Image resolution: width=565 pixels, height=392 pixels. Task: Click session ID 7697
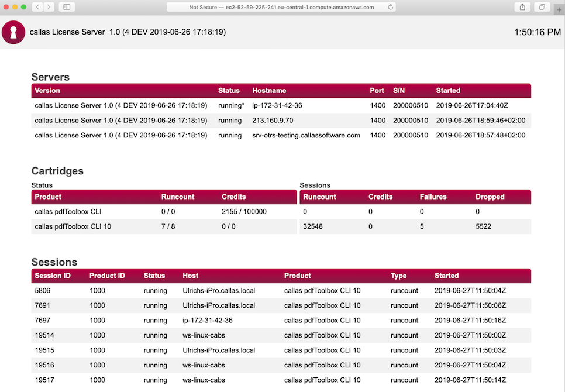(x=42, y=320)
